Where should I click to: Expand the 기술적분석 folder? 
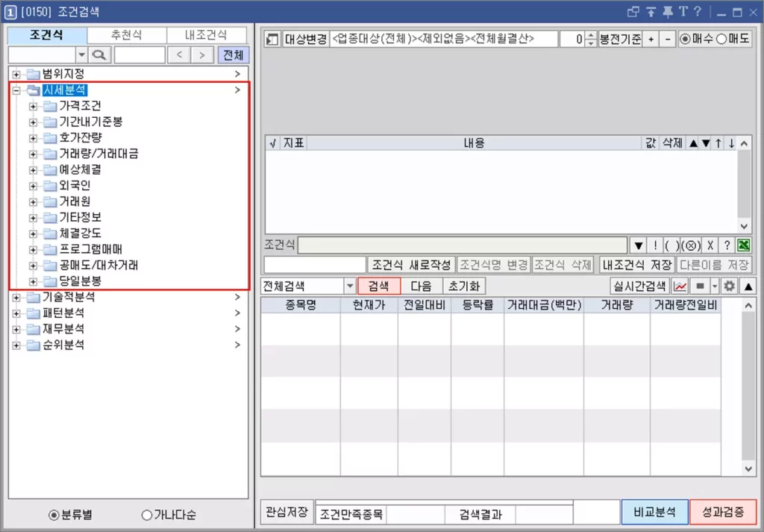tap(16, 297)
